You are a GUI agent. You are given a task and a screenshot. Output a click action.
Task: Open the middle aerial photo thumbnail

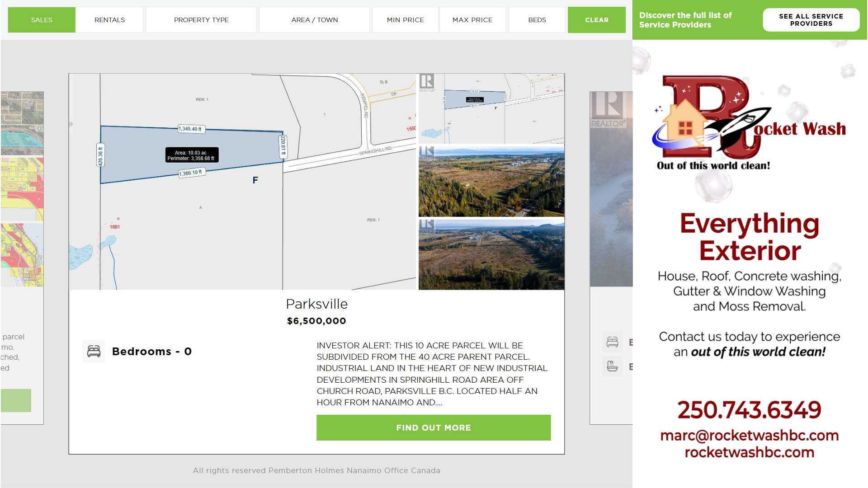[491, 181]
